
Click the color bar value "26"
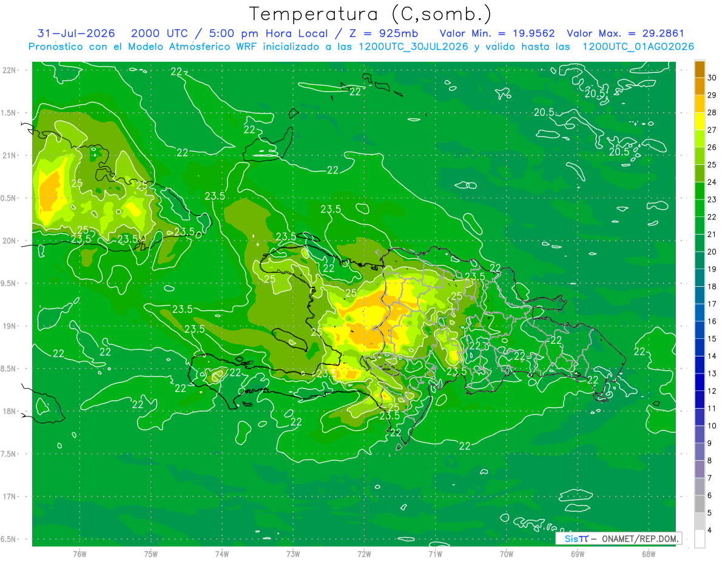click(712, 147)
